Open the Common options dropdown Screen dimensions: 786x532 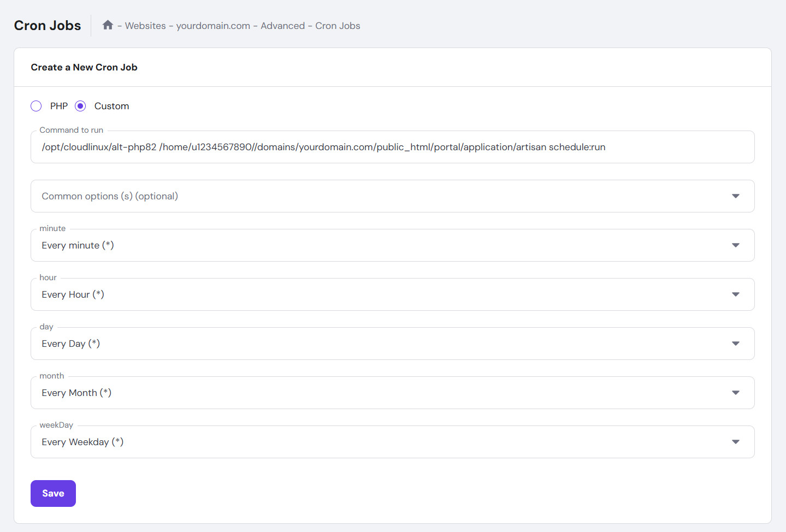coord(382,196)
